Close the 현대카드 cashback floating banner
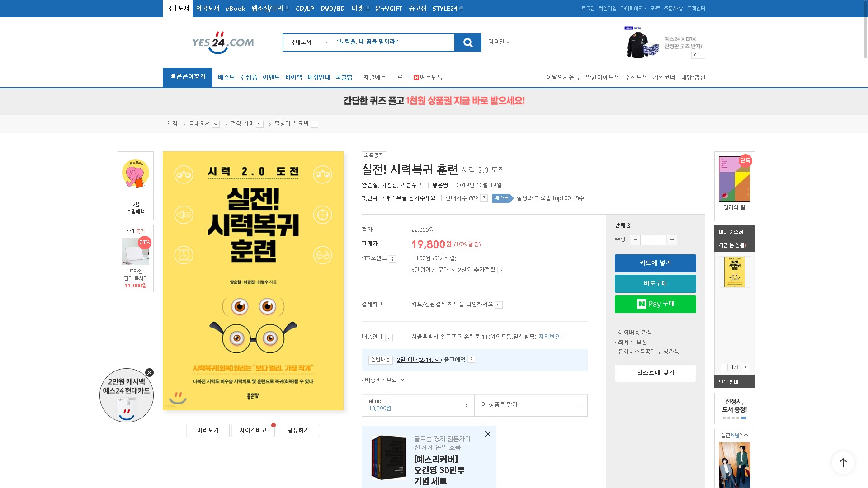The height and width of the screenshot is (488, 868). pyautogui.click(x=149, y=373)
